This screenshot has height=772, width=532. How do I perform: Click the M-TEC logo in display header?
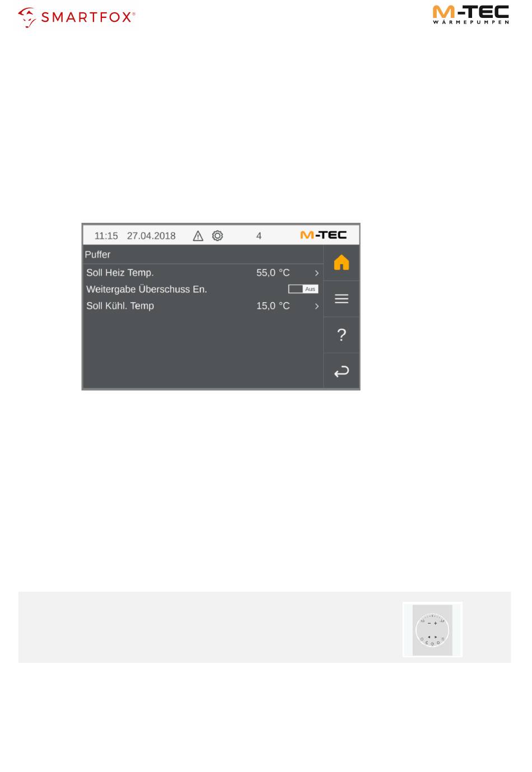[324, 235]
